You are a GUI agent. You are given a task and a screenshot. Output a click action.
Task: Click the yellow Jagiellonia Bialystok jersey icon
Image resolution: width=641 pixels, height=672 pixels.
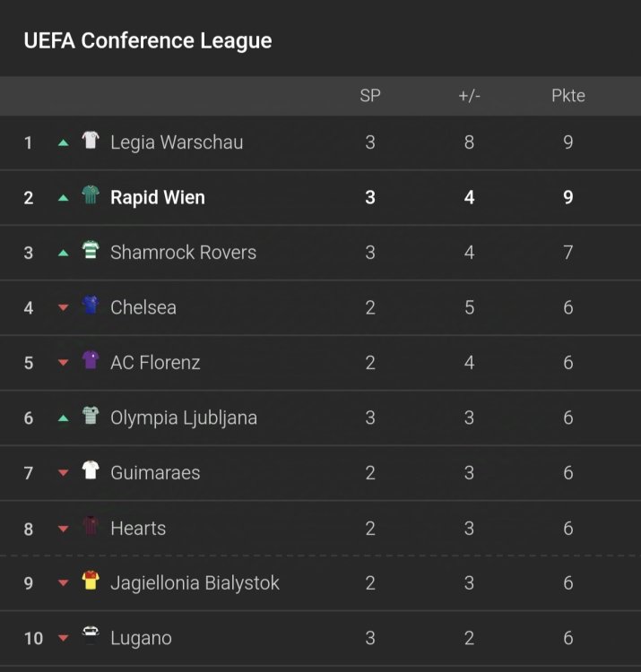(x=91, y=582)
